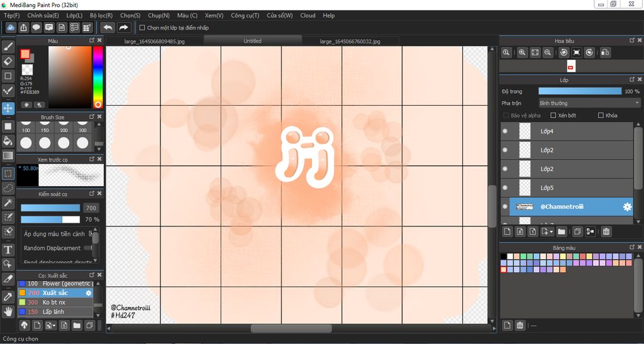
Task: Open gear settings for @Chamnetroiii layer
Action: [627, 207]
